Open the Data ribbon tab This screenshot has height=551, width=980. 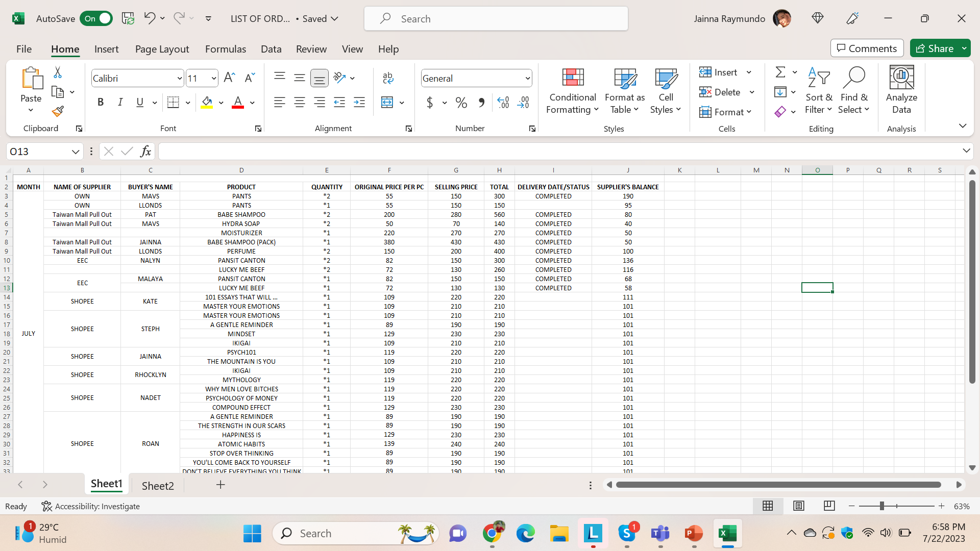pyautogui.click(x=271, y=49)
